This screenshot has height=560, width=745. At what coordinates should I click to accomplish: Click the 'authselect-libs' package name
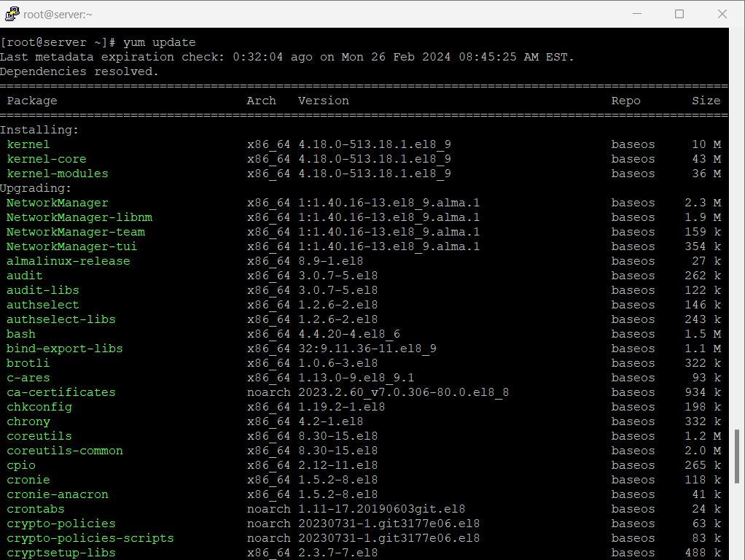coord(61,319)
